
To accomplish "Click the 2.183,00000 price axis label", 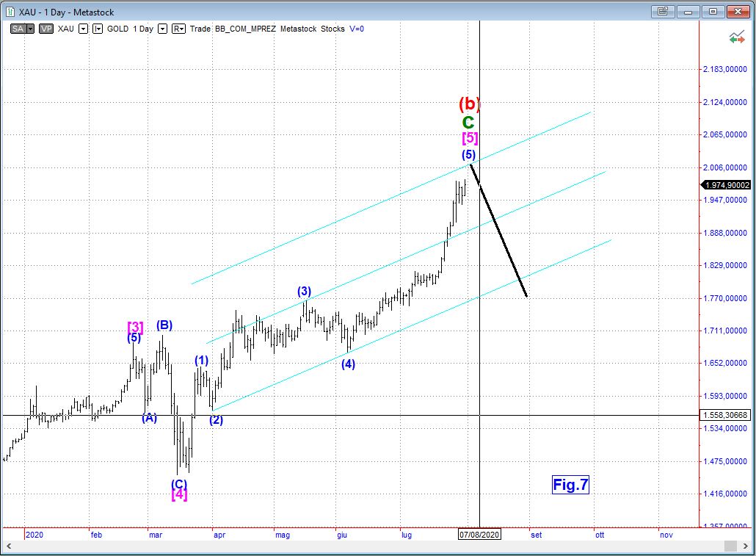I will click(724, 69).
